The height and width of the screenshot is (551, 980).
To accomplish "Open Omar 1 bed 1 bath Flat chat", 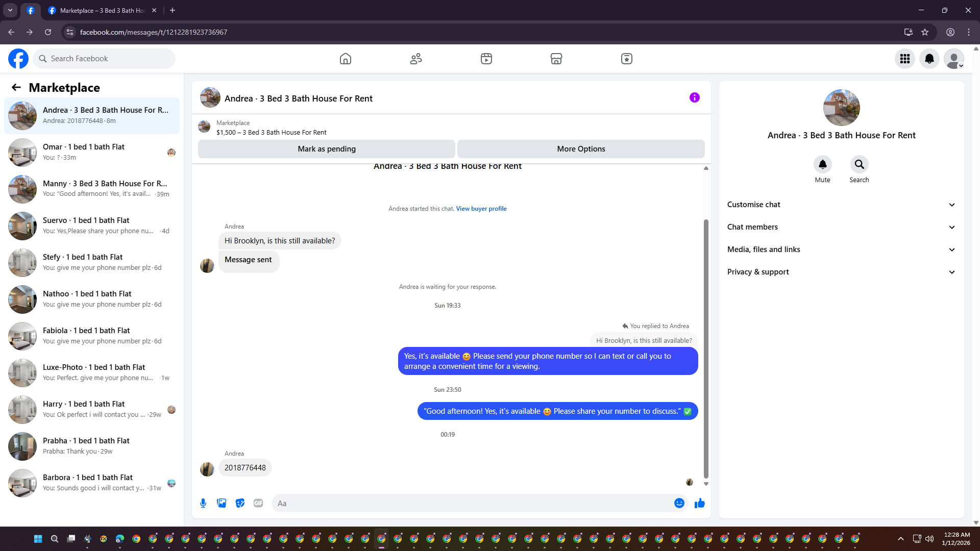I will [x=92, y=153].
